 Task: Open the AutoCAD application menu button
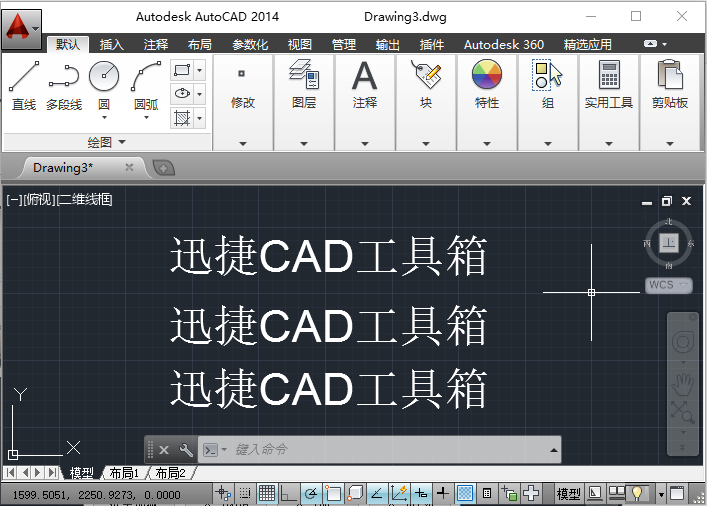21,29
